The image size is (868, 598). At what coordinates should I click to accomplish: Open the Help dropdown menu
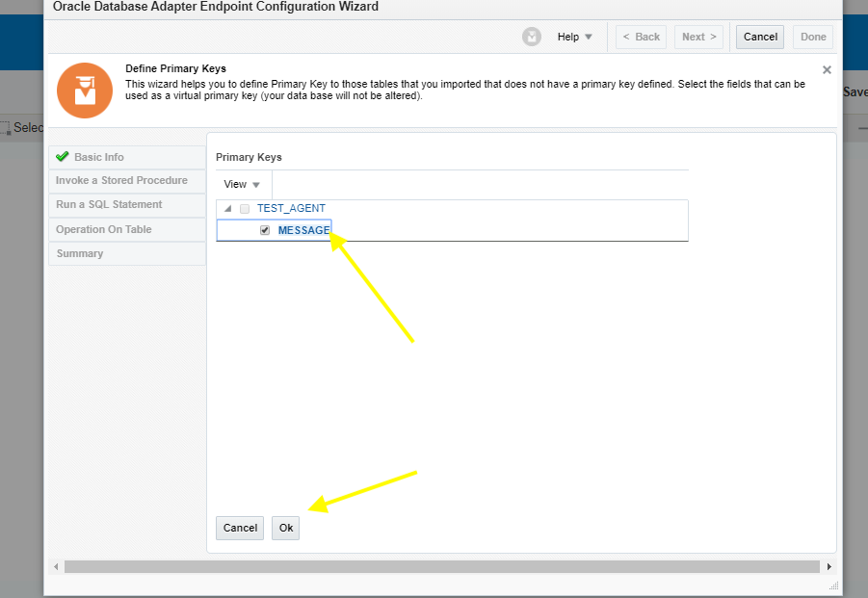click(572, 36)
